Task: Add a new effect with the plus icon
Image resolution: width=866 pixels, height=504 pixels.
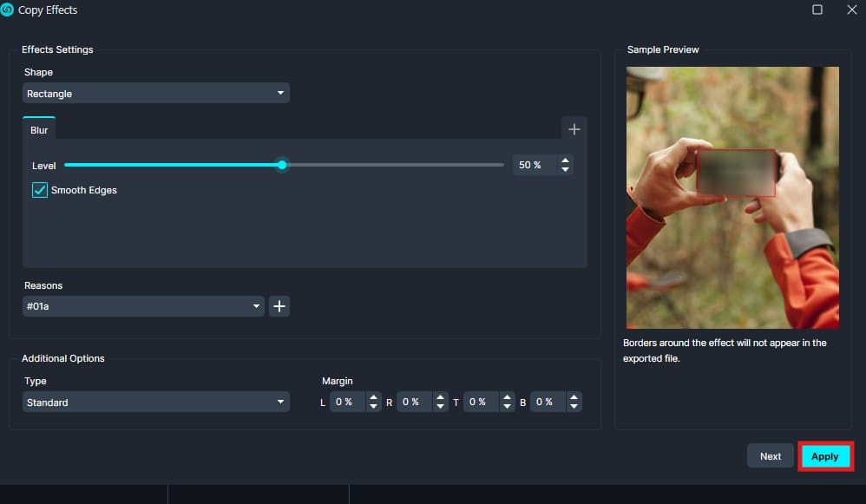Action: [574, 128]
